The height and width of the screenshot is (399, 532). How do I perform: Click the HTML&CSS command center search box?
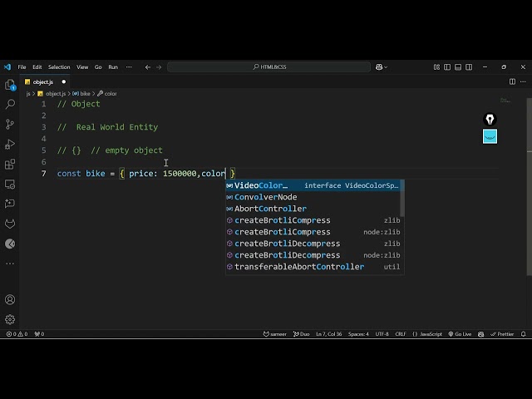click(269, 67)
